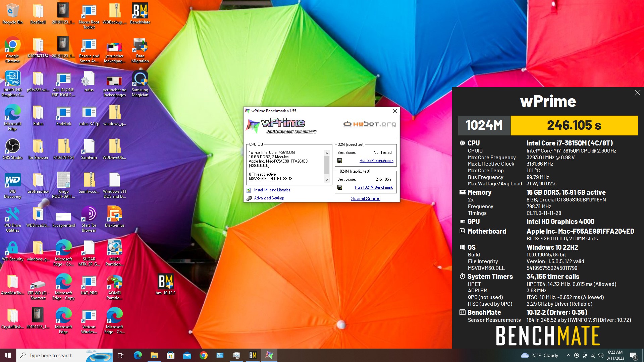Open Samsung Magician desktop icon
This screenshot has height=362, width=644.
[140, 83]
